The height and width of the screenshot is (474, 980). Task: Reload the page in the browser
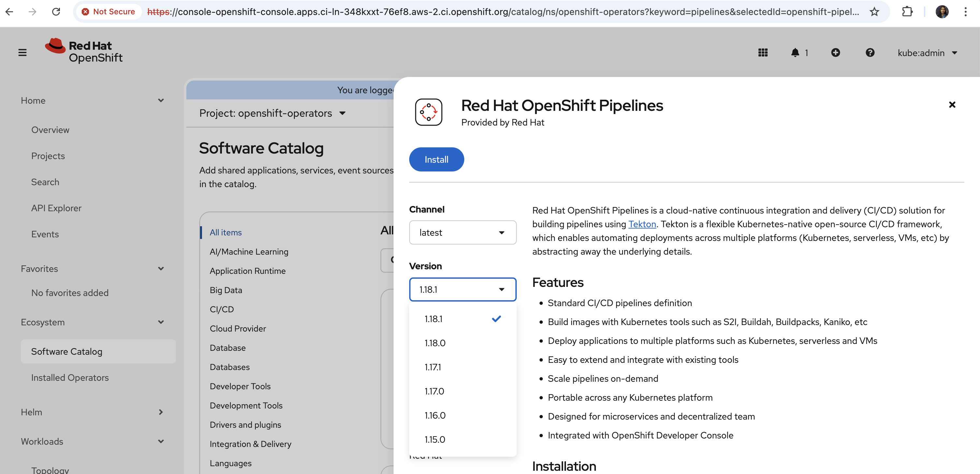pyautogui.click(x=56, y=12)
